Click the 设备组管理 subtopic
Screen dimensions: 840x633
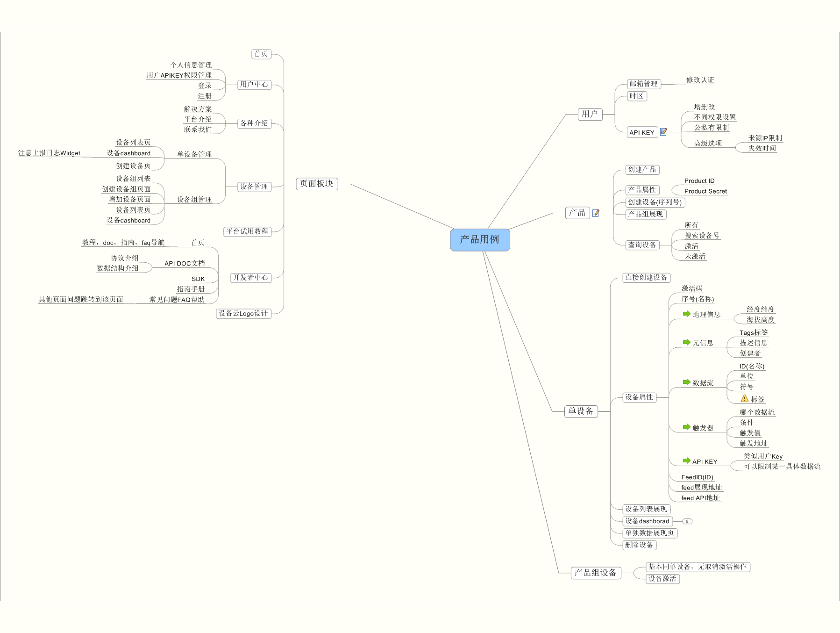click(x=194, y=200)
